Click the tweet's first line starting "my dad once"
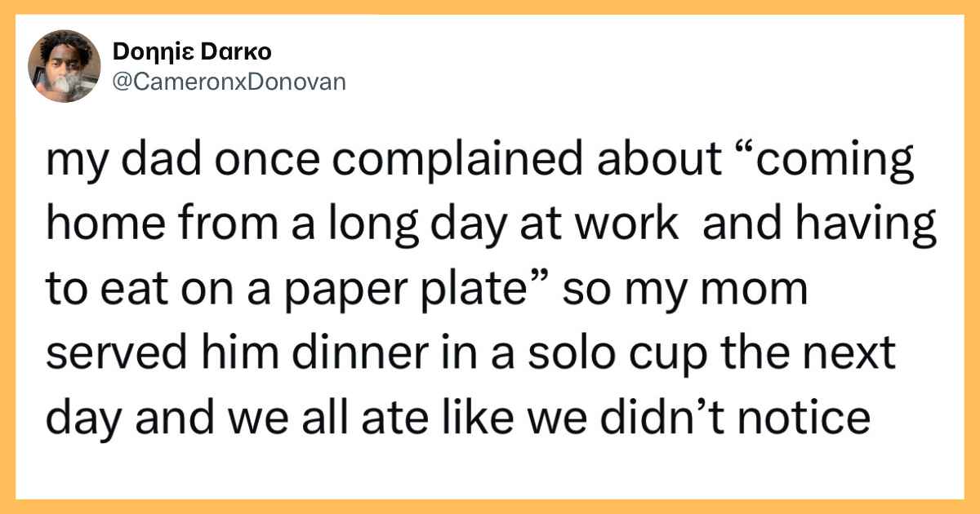 coord(479,161)
